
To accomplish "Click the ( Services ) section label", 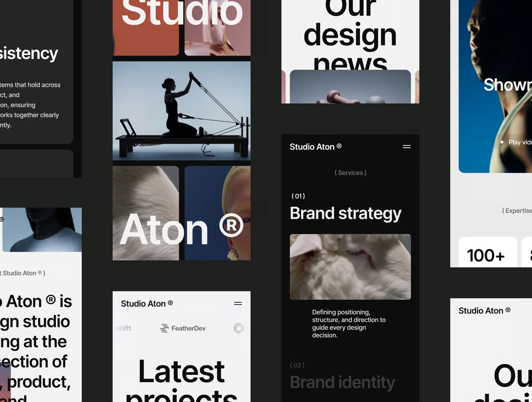I will click(350, 173).
